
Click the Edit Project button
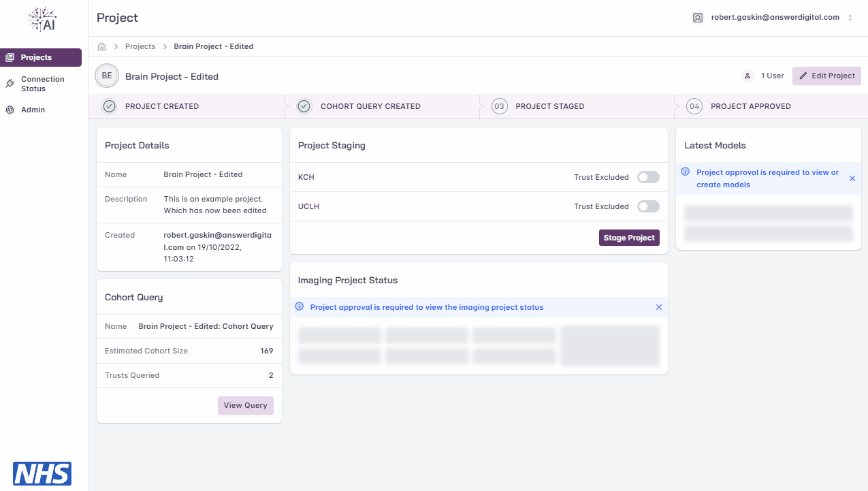[827, 76]
